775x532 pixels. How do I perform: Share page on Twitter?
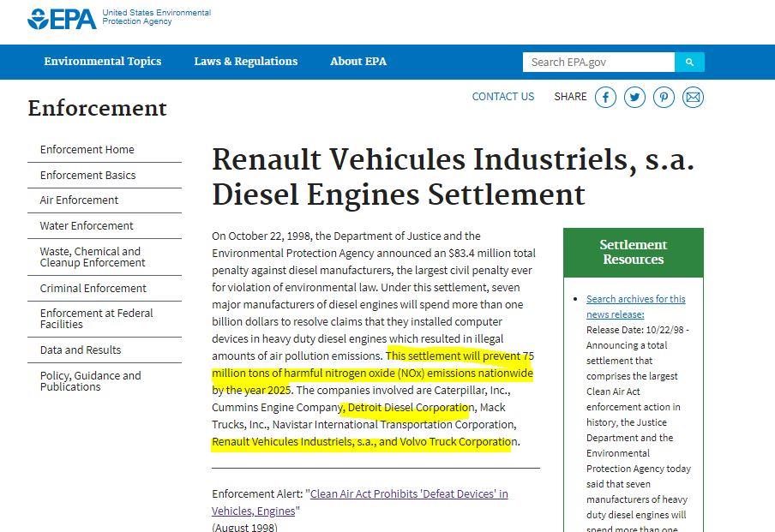pyautogui.click(x=634, y=98)
